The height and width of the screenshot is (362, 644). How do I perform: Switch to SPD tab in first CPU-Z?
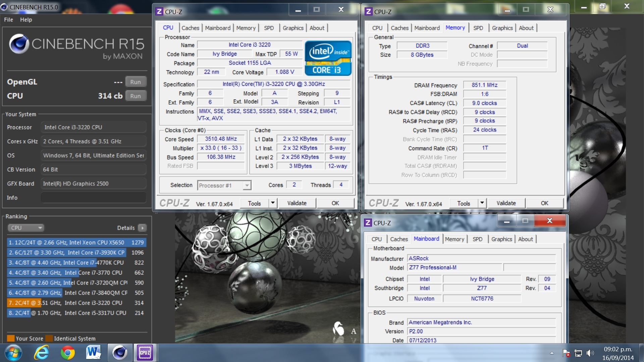coord(269,28)
